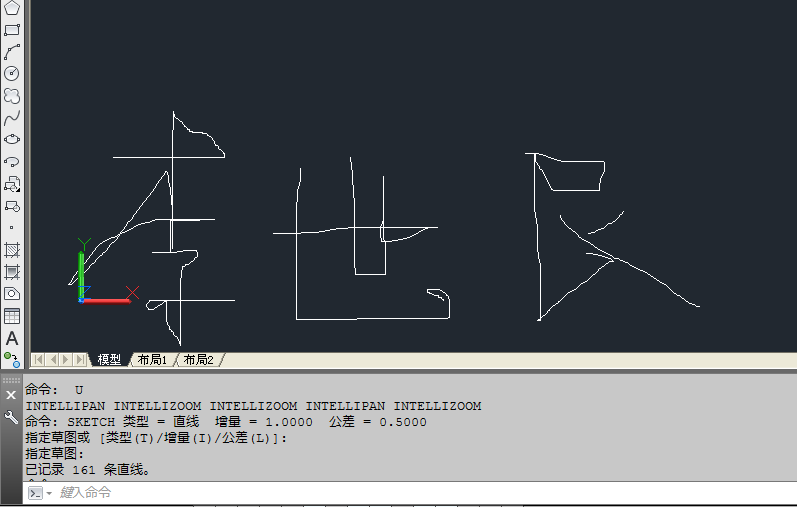Image resolution: width=797 pixels, height=507 pixels.
Task: Open the Make Block tool
Action: [12, 206]
